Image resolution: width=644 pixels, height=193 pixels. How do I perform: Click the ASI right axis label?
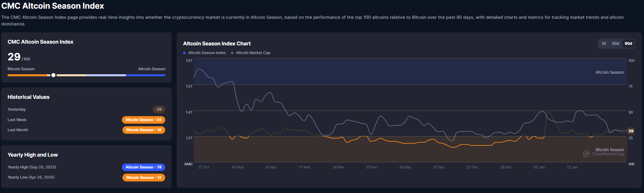click(631, 164)
